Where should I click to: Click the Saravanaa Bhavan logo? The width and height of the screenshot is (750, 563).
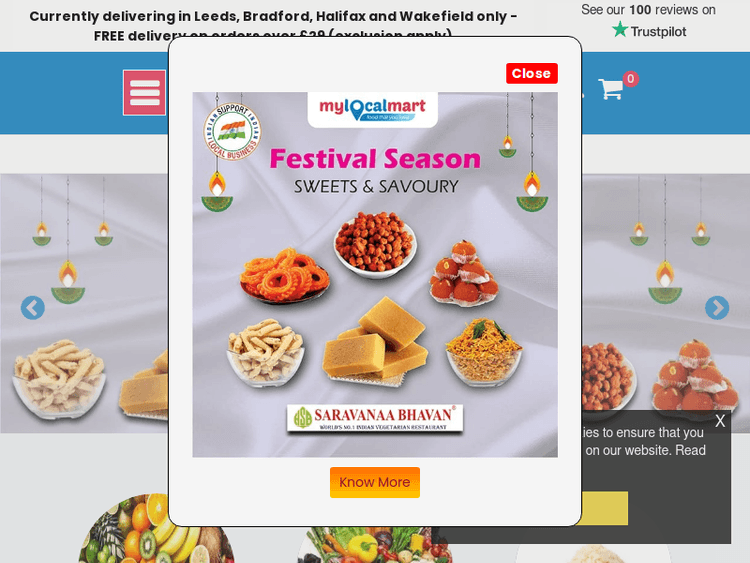coord(375,419)
